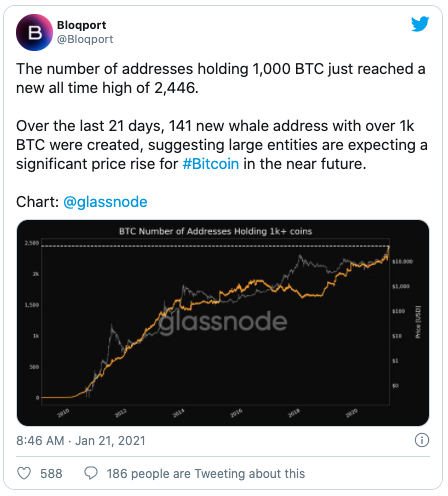
Task: Open the @glassnode mention link
Action: point(105,202)
